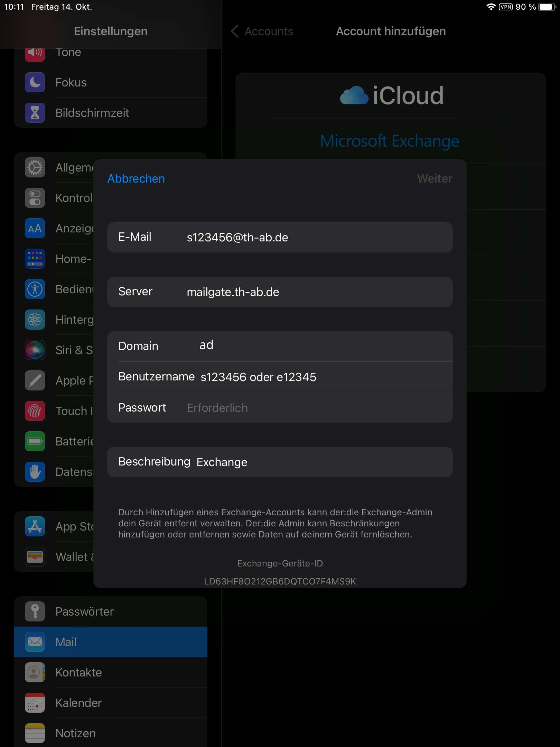
Task: Open the Kontakte icon
Action: coord(35,672)
